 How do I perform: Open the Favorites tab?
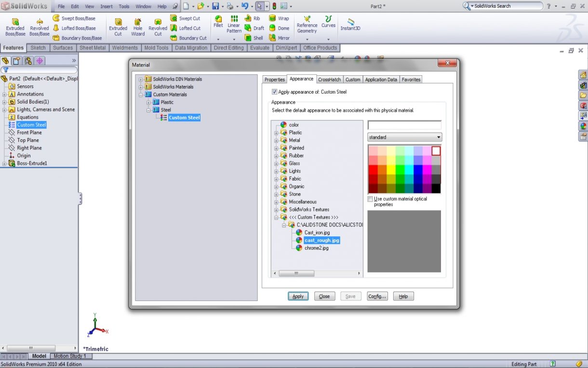[411, 80]
